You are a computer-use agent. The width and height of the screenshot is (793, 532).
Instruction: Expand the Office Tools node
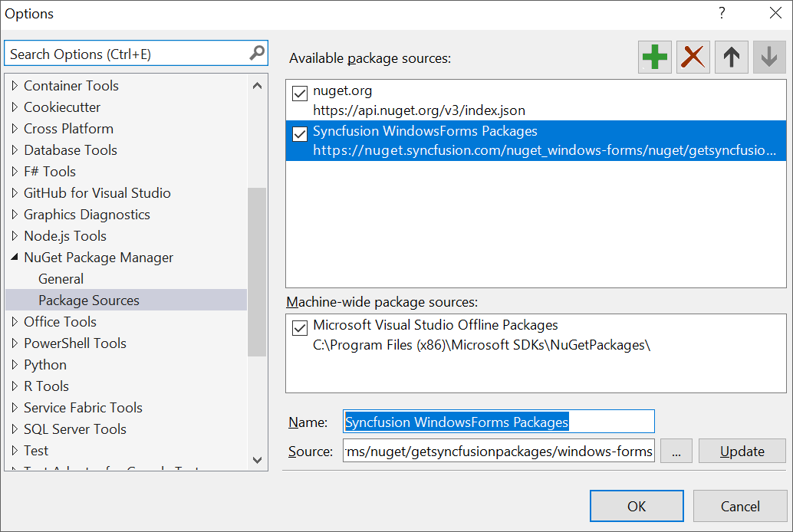coord(16,321)
